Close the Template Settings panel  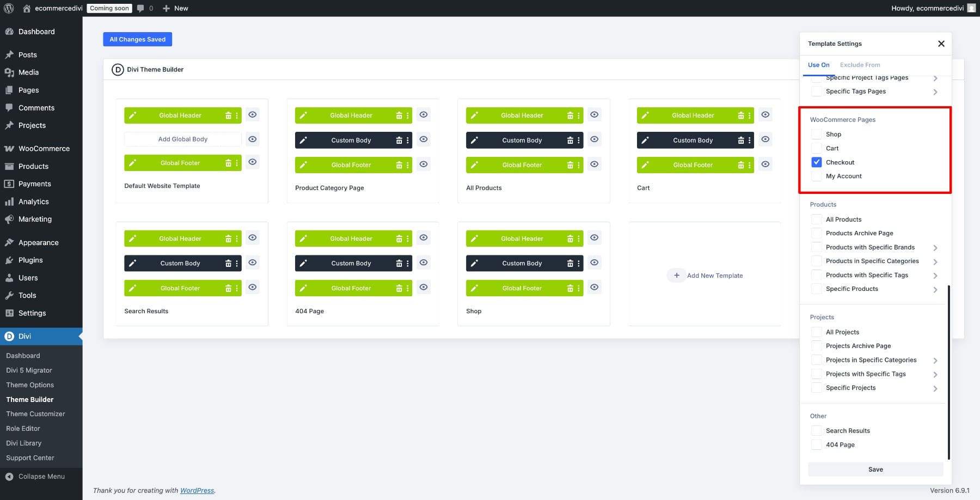(x=941, y=44)
